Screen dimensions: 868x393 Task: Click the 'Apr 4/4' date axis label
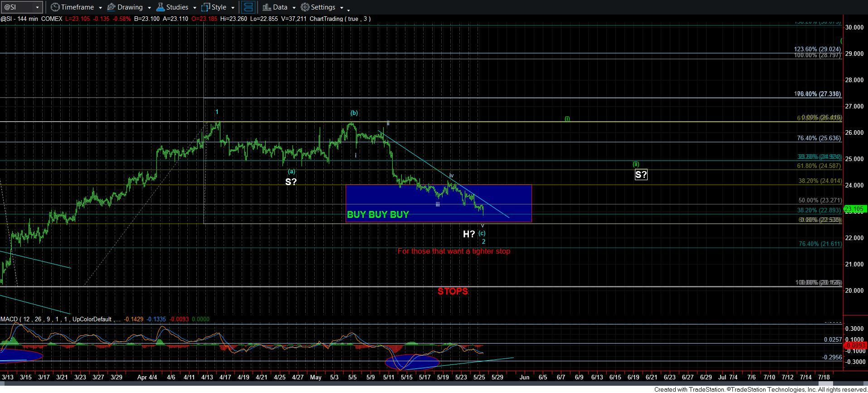[x=146, y=377]
